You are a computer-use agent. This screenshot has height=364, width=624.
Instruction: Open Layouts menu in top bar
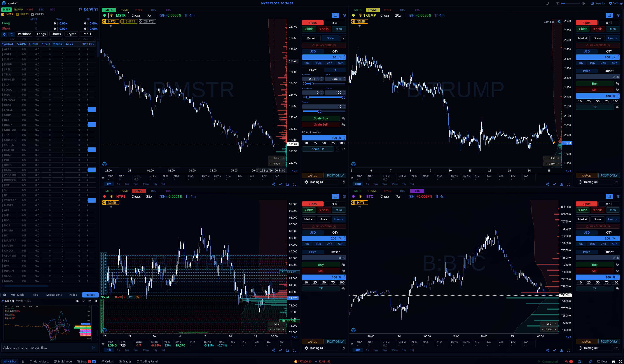click(598, 3)
